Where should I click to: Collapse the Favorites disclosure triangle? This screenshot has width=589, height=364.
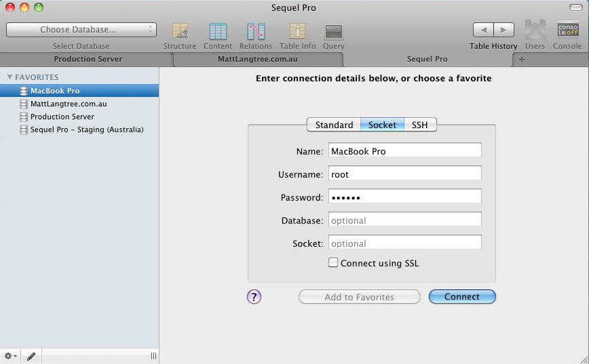click(x=9, y=77)
